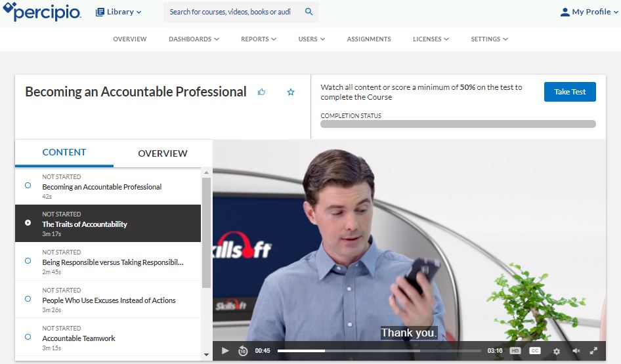
Task: Unmute the video audio
Action: (x=576, y=351)
